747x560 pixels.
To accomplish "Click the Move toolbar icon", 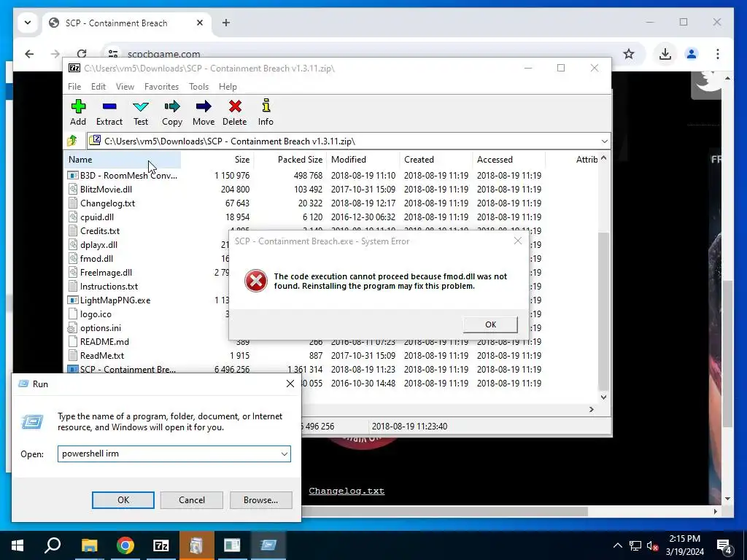I will click(x=204, y=112).
